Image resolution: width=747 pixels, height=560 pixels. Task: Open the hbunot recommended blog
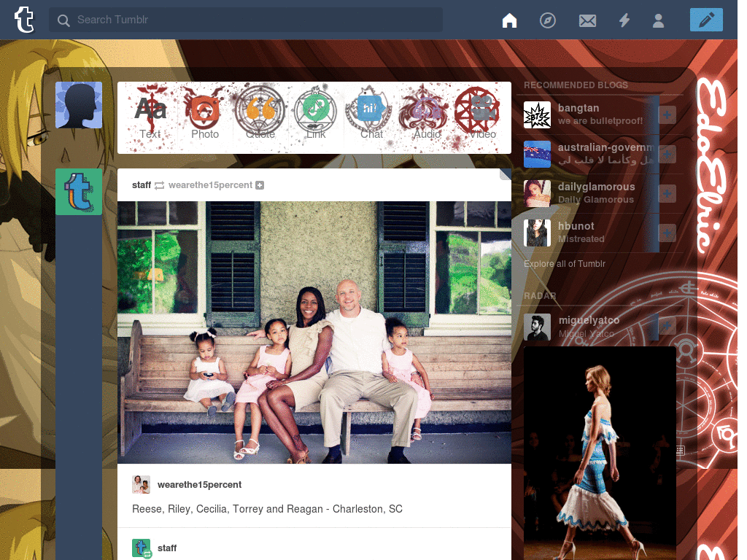pos(576,226)
